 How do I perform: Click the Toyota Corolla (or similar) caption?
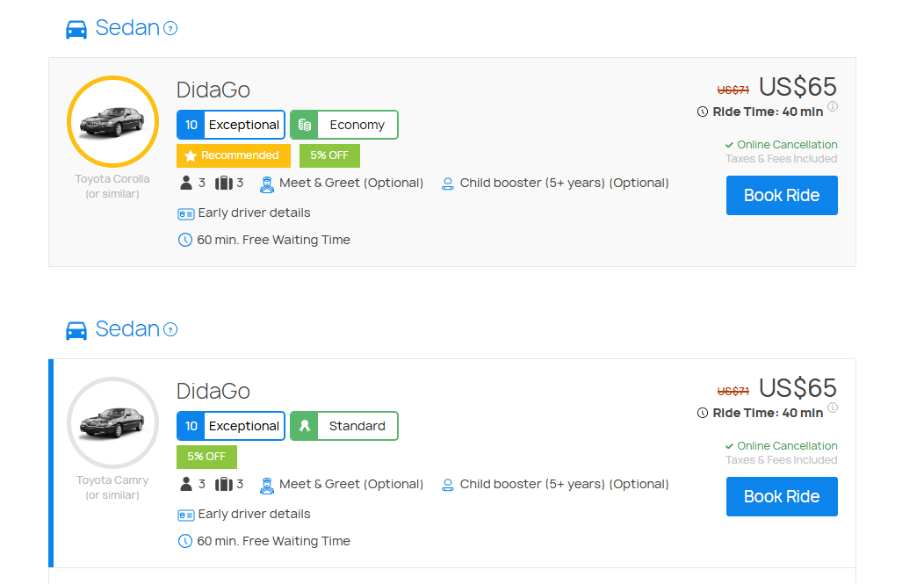pos(112,186)
